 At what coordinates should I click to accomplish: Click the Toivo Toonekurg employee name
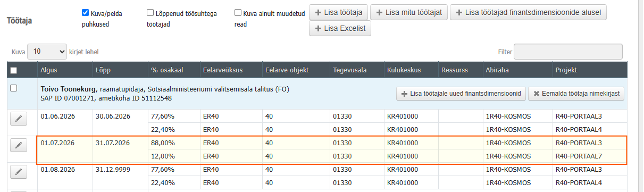click(x=69, y=89)
